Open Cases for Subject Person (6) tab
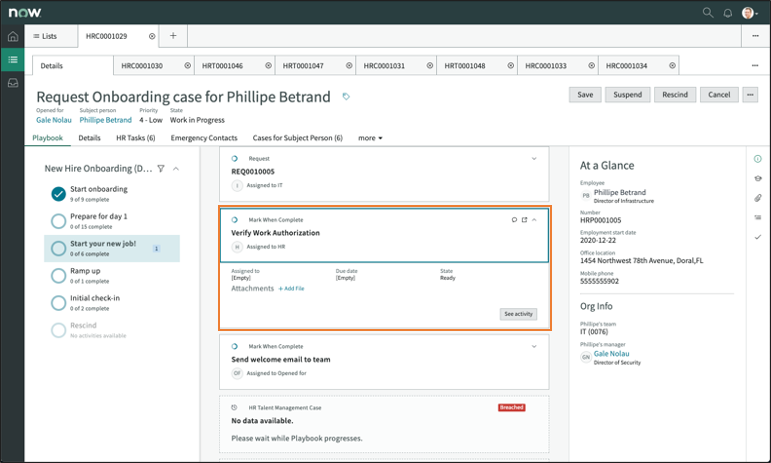771x463 pixels. tap(297, 138)
